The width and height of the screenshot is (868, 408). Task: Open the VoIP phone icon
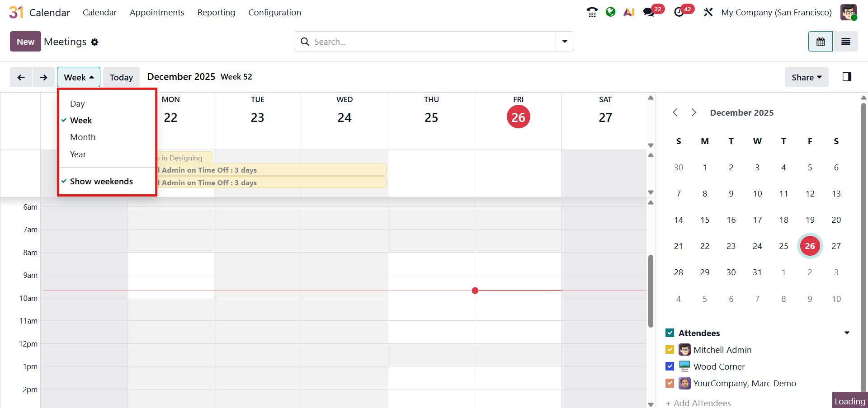point(592,12)
